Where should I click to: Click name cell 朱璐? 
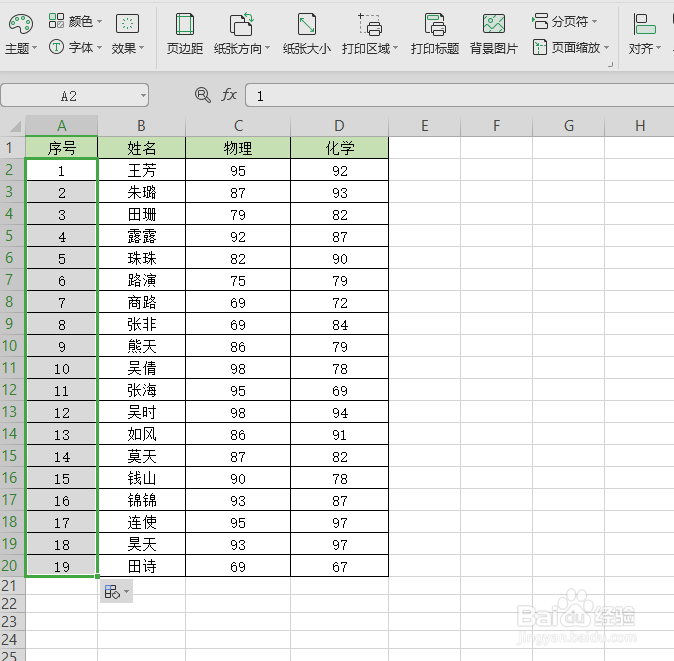pyautogui.click(x=141, y=192)
